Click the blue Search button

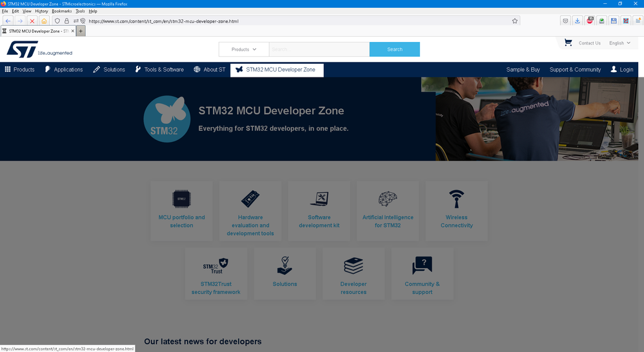coord(395,49)
